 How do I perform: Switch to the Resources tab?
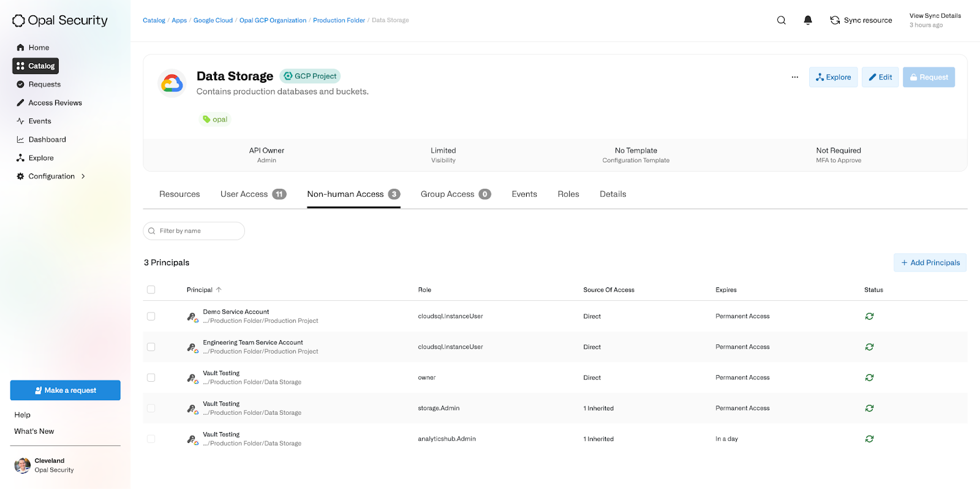click(x=179, y=194)
